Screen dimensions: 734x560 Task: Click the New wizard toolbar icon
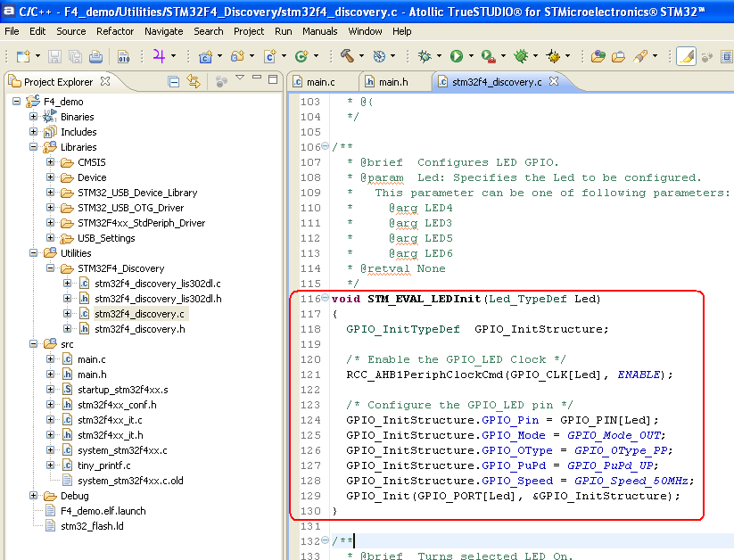tap(23, 57)
